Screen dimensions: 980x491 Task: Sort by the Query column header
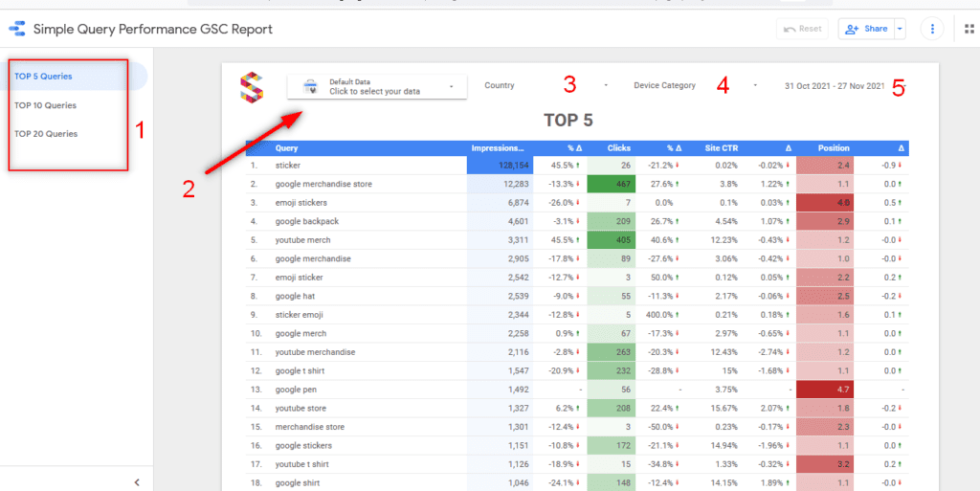pyautogui.click(x=286, y=148)
